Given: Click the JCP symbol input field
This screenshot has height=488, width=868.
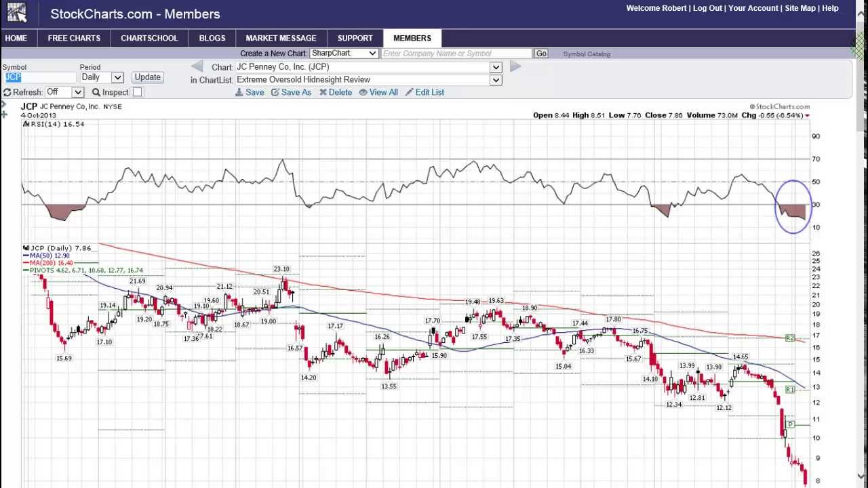Looking at the screenshot, I should click(39, 77).
